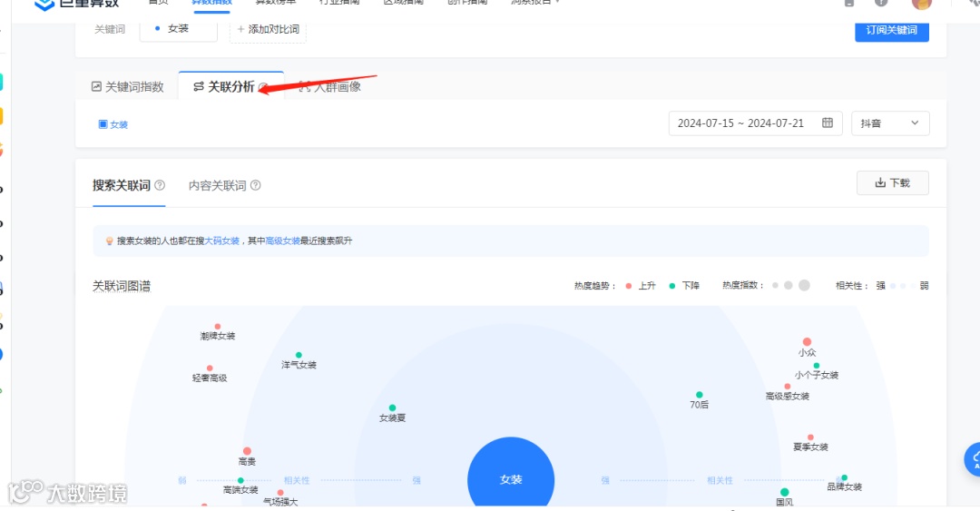Viewport: 980px width, 511px height.
Task: Select the 小个子女装 node
Action: pos(817,365)
